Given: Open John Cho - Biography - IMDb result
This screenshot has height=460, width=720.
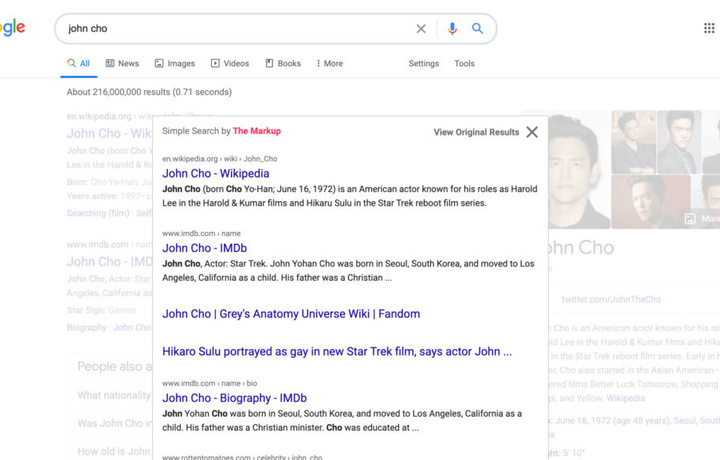Looking at the screenshot, I should [235, 398].
